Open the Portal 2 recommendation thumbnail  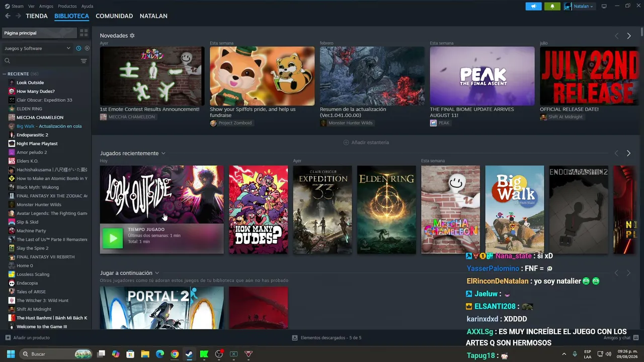point(162,308)
